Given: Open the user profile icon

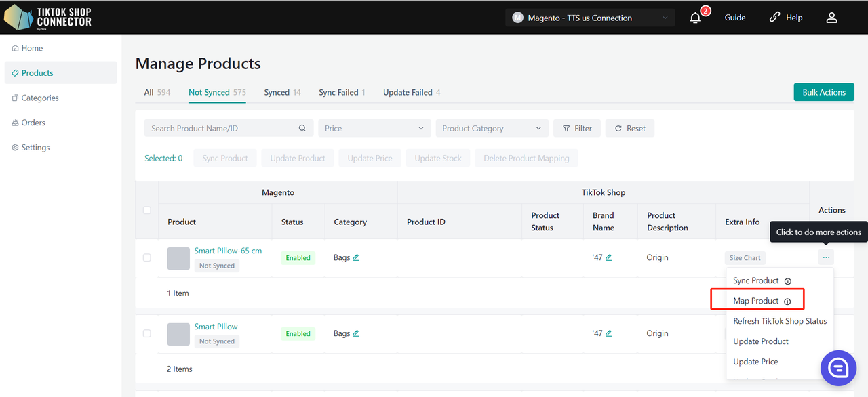Looking at the screenshot, I should (831, 18).
